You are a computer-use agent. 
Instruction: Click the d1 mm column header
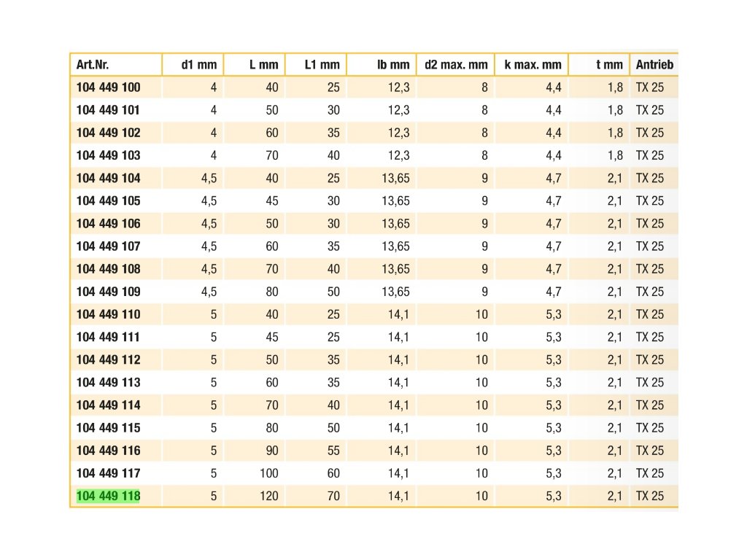click(198, 64)
